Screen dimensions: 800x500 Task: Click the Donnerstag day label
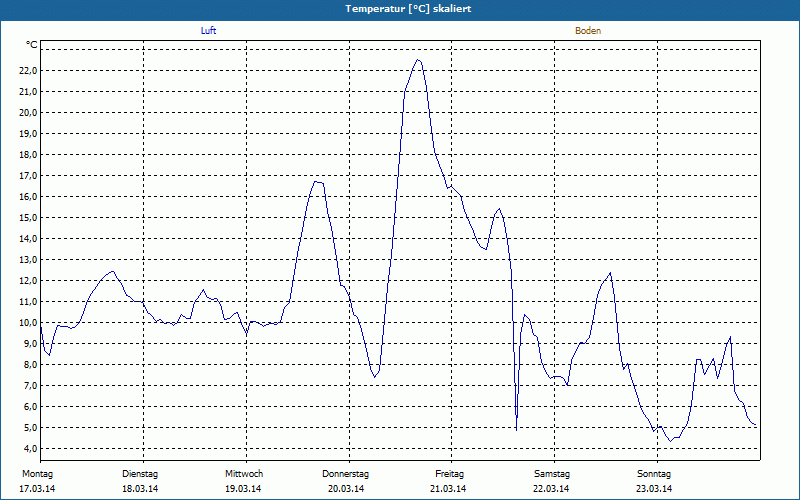pos(345,474)
